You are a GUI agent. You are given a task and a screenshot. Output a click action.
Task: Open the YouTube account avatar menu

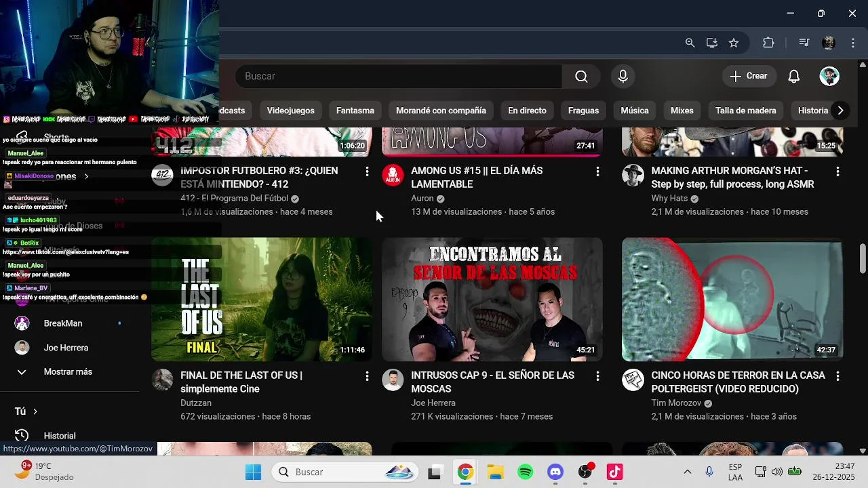tap(829, 76)
